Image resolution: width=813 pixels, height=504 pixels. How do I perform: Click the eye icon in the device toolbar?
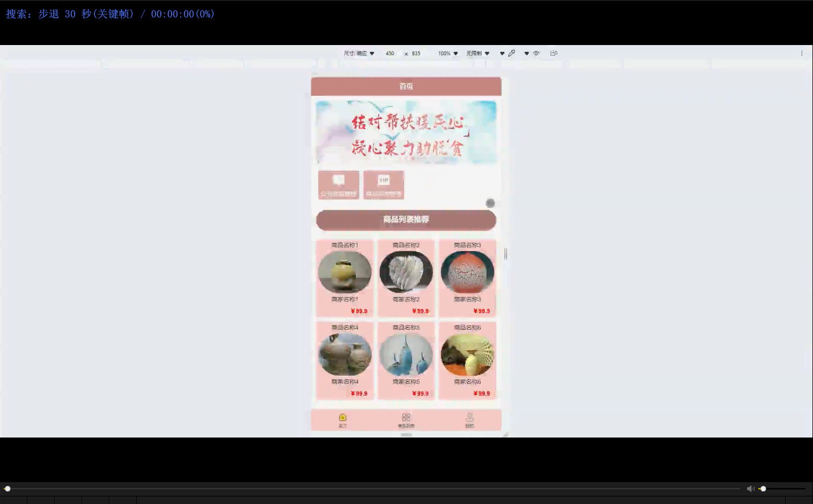pyautogui.click(x=536, y=53)
